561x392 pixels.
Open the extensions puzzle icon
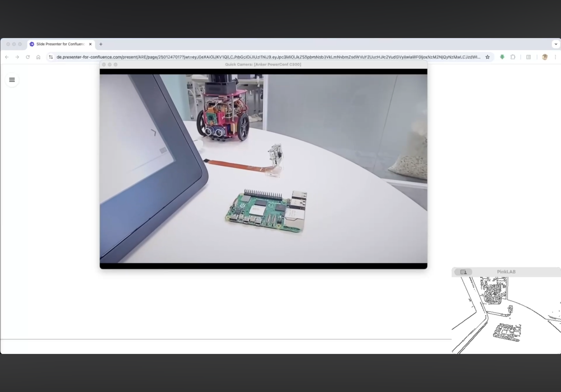tap(513, 57)
